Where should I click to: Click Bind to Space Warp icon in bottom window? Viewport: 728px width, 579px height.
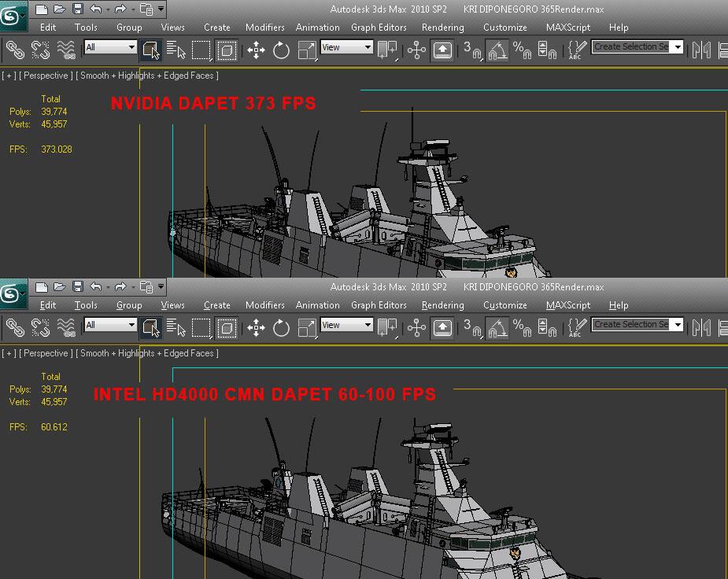66,327
